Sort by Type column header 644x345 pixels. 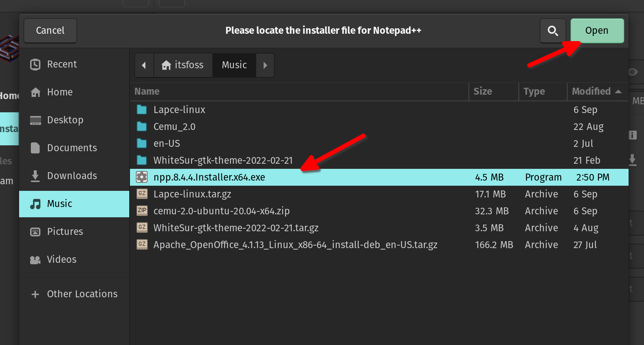click(543, 91)
